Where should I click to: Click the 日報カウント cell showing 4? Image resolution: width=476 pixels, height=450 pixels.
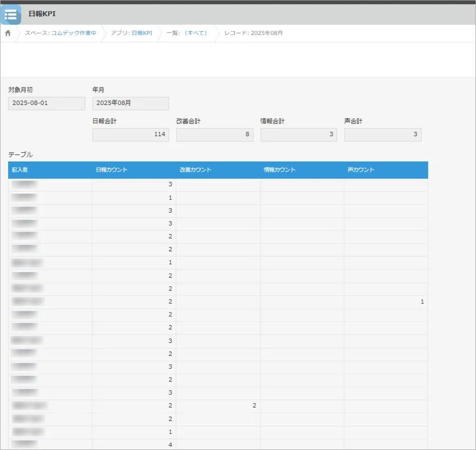(134, 444)
